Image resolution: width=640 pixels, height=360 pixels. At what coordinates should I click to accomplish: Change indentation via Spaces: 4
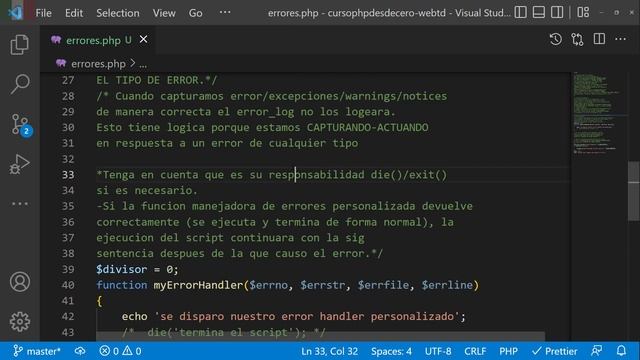[x=391, y=351]
